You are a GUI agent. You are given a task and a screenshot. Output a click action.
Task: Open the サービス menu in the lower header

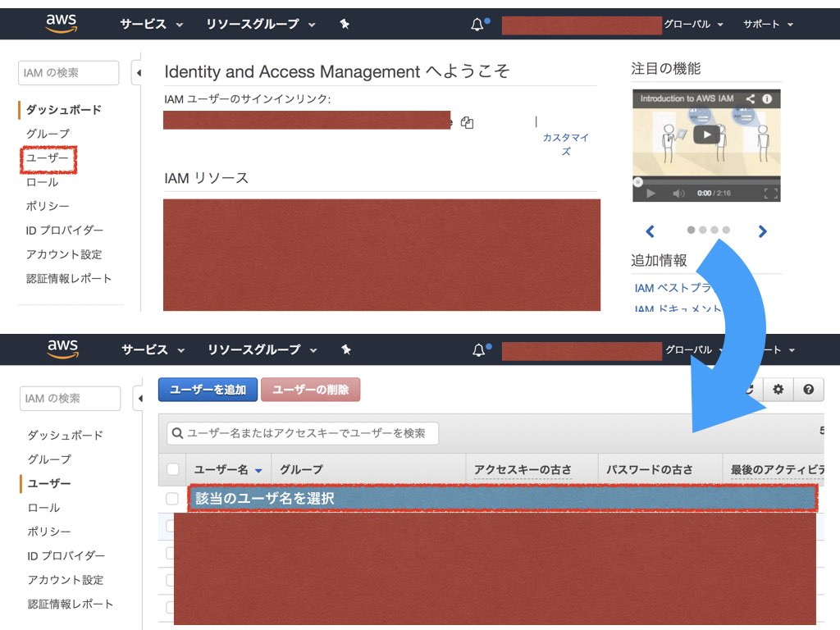click(153, 349)
